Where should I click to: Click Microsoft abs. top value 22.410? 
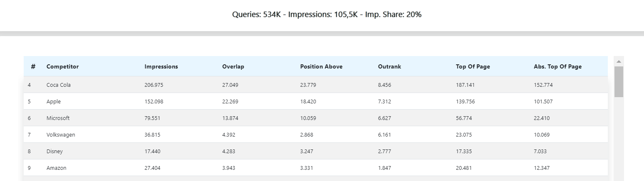coord(542,118)
